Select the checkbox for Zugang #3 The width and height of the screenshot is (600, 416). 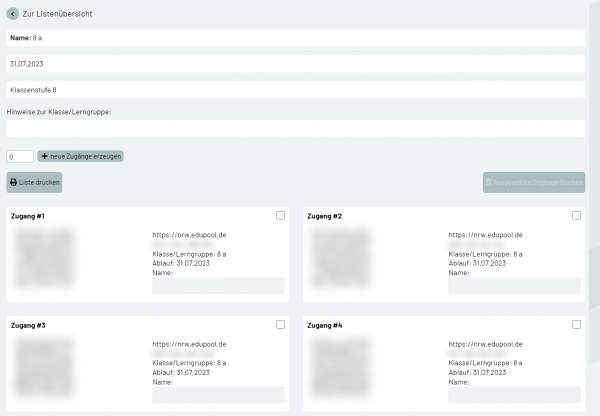[280, 325]
